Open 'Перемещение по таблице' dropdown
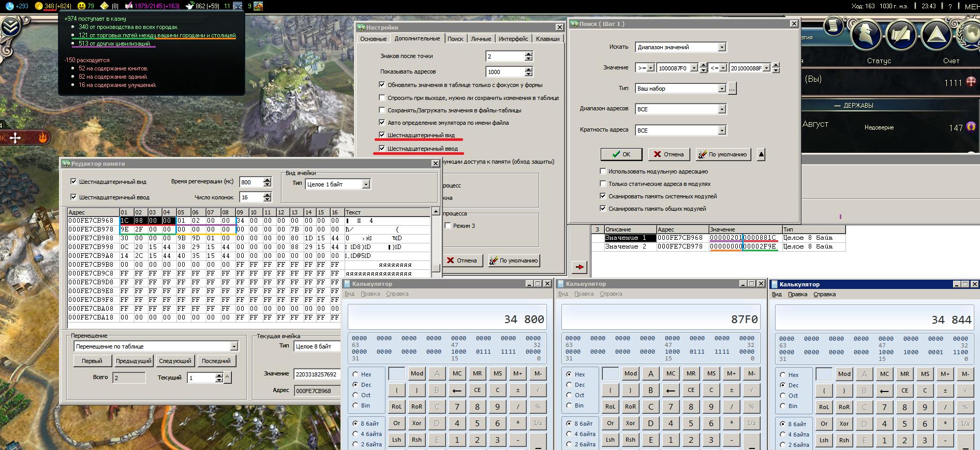This screenshot has height=450, width=980. [x=234, y=346]
